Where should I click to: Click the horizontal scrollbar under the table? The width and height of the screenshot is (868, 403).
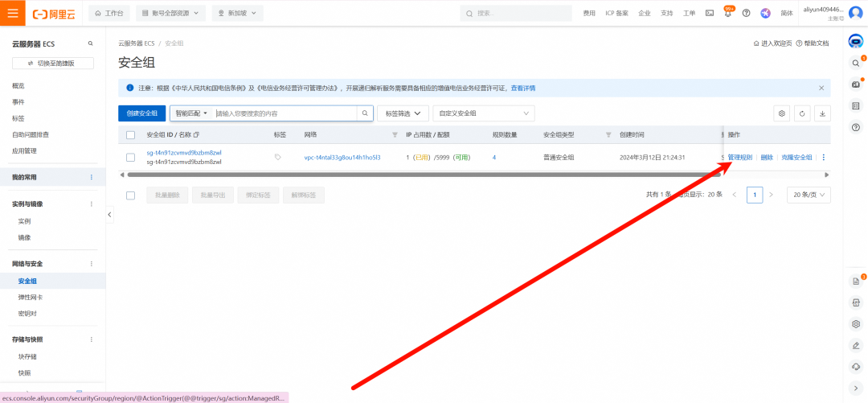pos(424,175)
